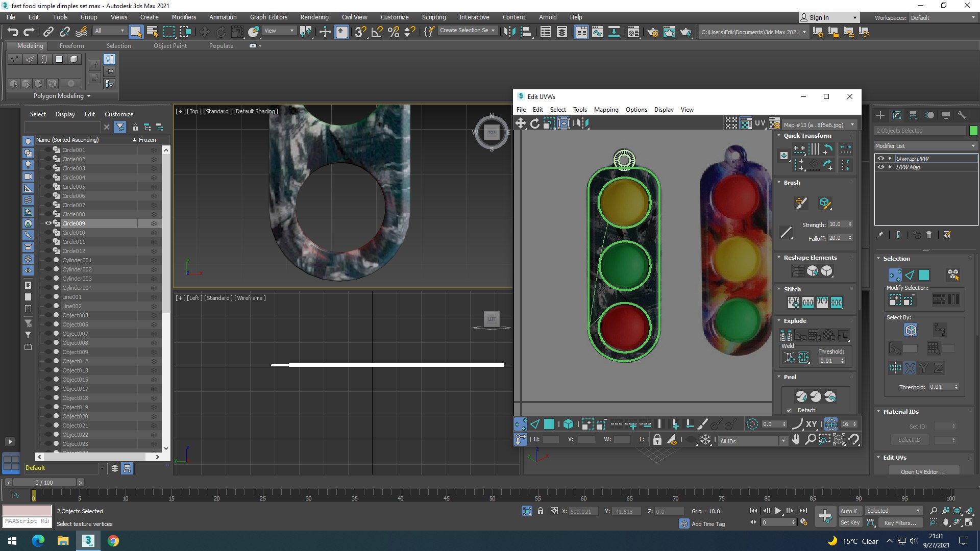Click the Zoom magnifier in Edit UVWs
The image size is (980, 551).
(810, 439)
